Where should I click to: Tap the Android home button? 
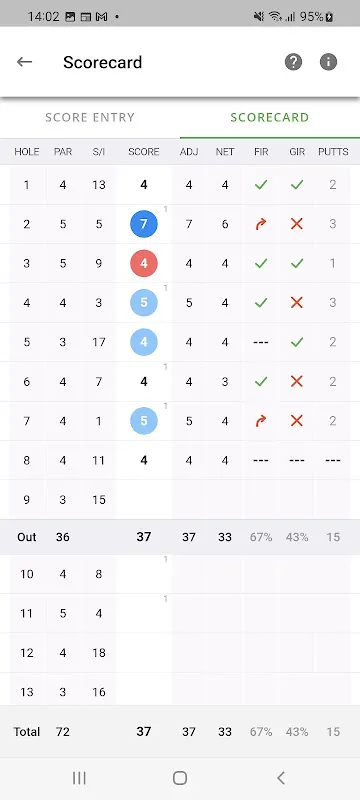pos(179,778)
